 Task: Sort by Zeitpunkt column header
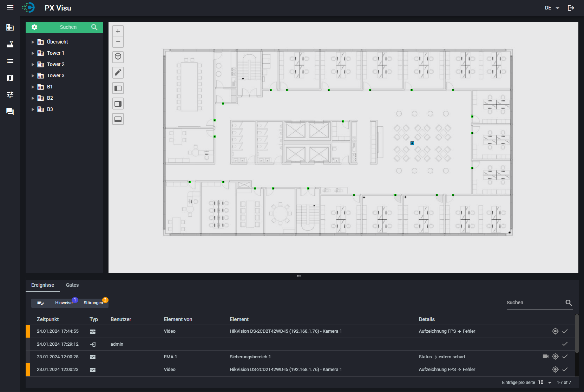point(48,319)
